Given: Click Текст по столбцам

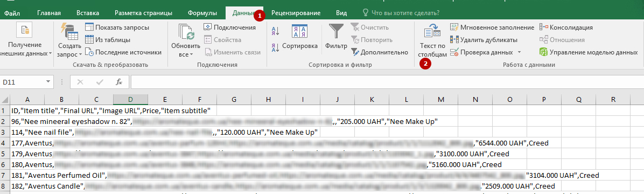Looking at the screenshot, I should pyautogui.click(x=432, y=40).
